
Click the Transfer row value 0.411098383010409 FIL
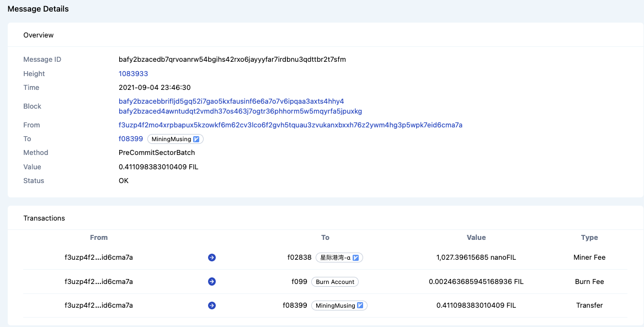pos(476,305)
